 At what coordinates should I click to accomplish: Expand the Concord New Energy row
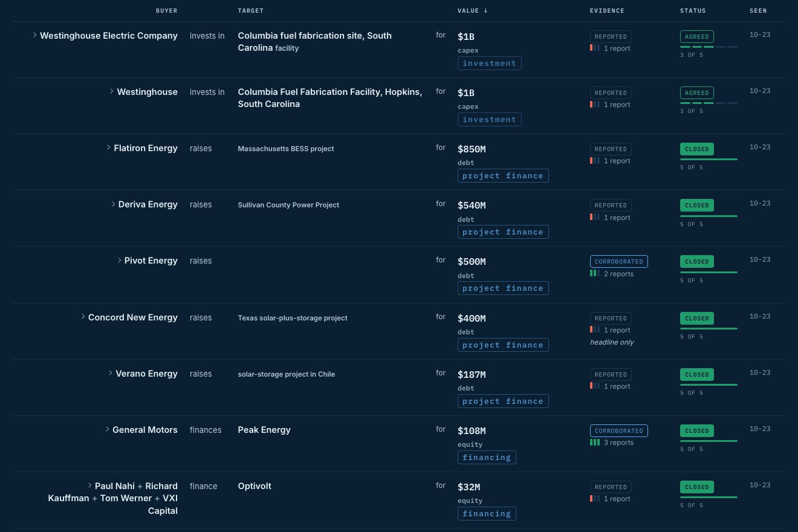[x=83, y=317]
